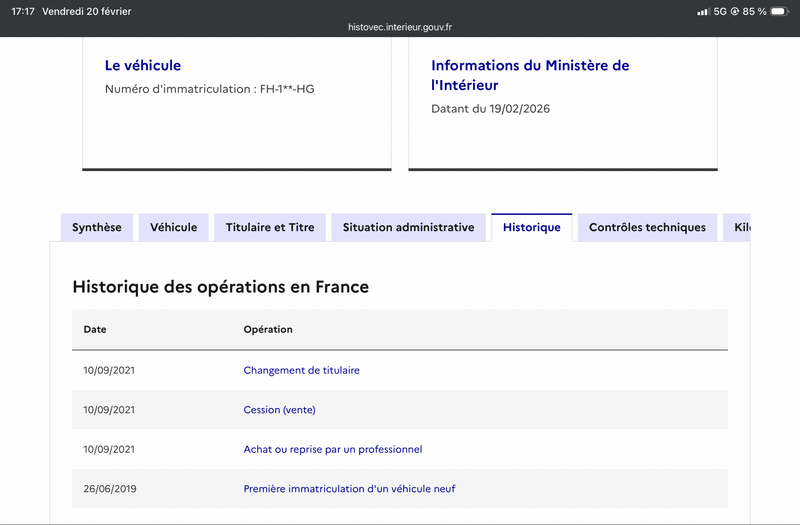Select the Historique tab
Screen dimensions: 800x525
point(531,227)
